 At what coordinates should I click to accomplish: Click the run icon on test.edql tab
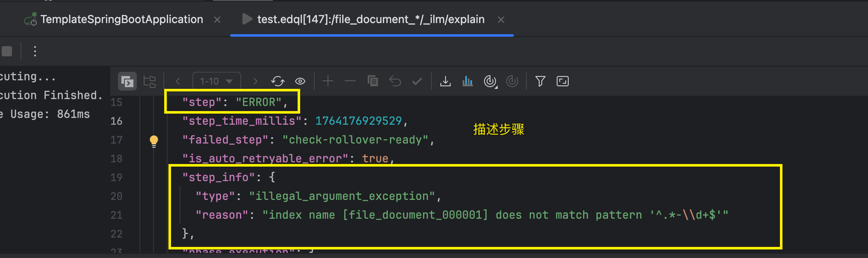point(247,19)
